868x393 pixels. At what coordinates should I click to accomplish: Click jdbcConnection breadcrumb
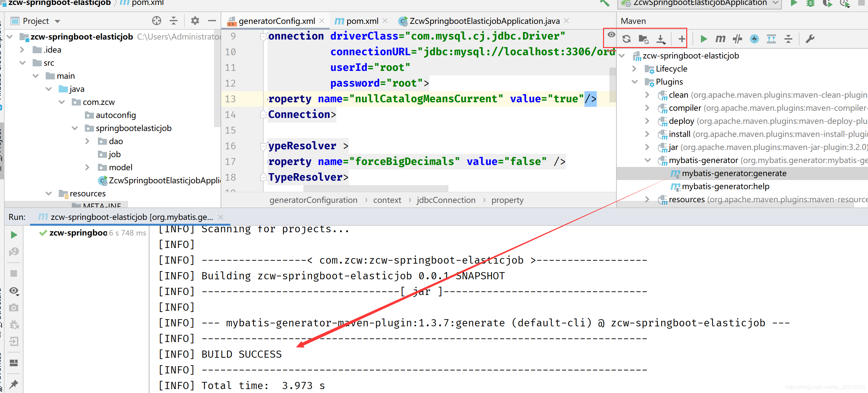[446, 200]
